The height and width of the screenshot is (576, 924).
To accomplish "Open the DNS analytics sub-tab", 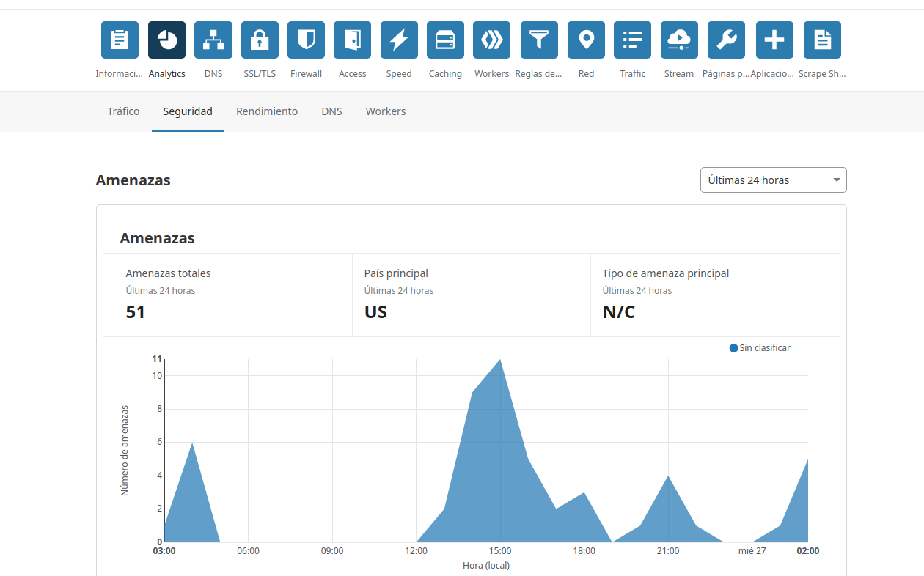I will tap(331, 111).
